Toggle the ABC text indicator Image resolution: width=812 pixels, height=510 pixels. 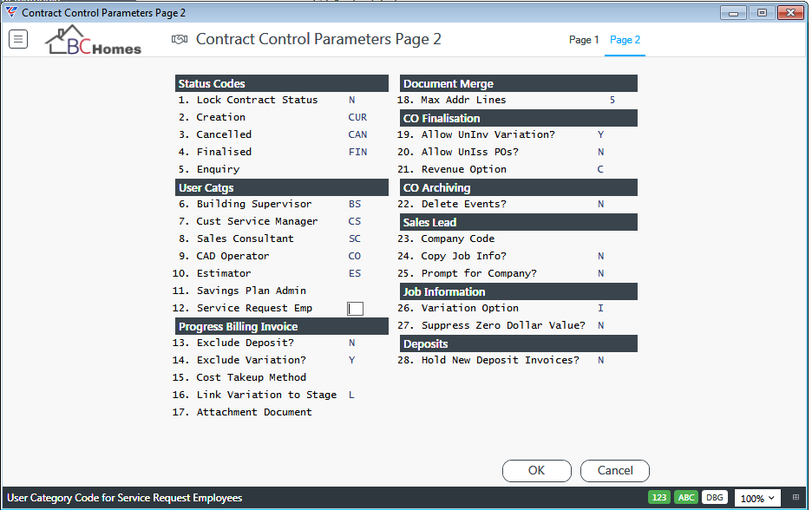coord(686,498)
